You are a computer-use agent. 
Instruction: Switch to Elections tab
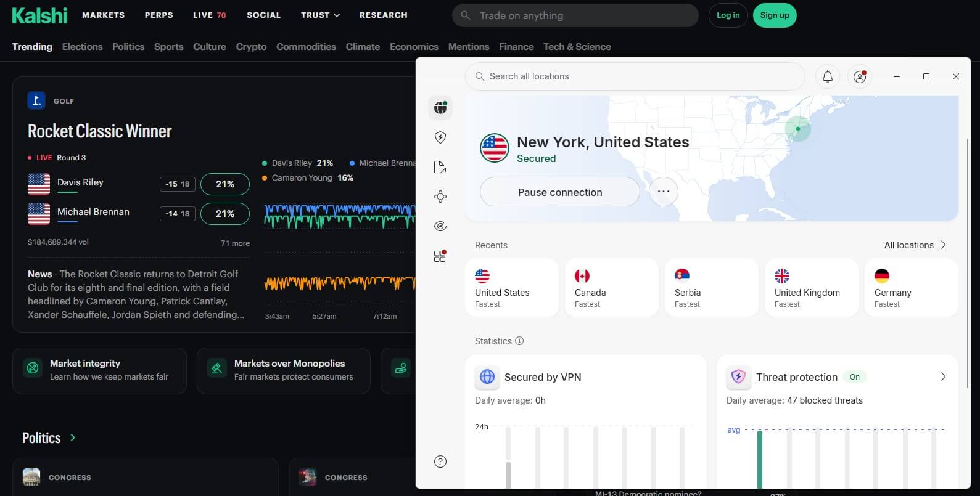82,47
